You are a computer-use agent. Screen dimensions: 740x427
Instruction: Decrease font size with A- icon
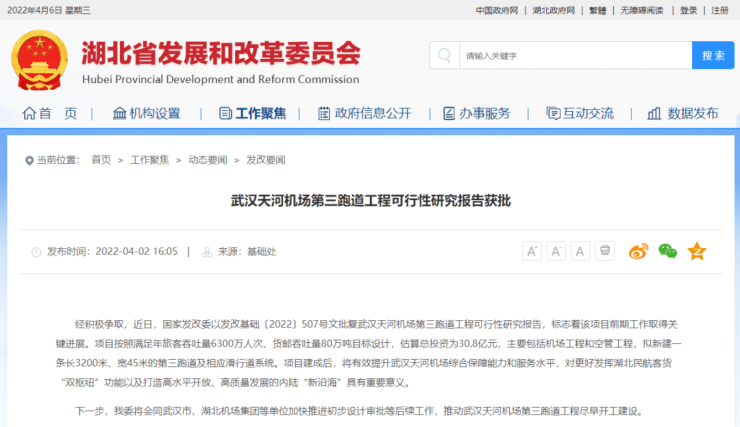click(556, 251)
